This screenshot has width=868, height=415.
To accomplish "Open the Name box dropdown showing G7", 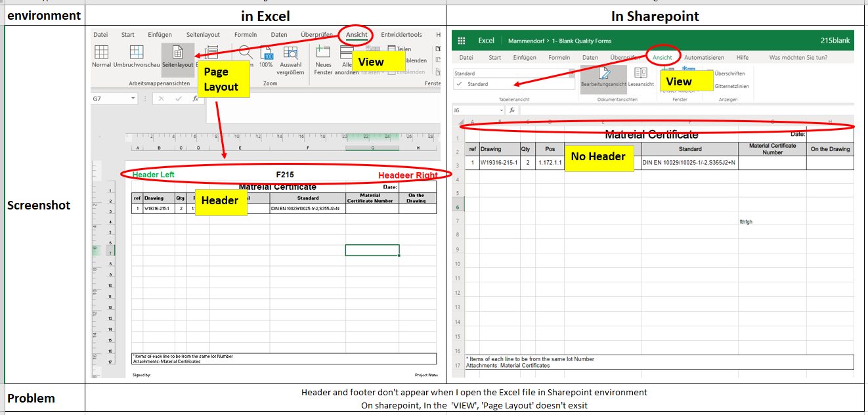I will pyautogui.click(x=131, y=98).
